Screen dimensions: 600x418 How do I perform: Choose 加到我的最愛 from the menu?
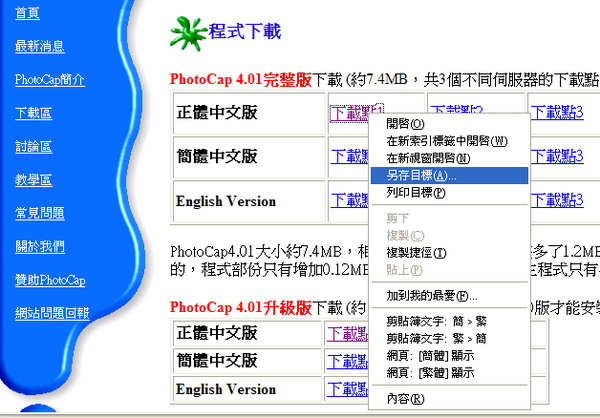(431, 296)
